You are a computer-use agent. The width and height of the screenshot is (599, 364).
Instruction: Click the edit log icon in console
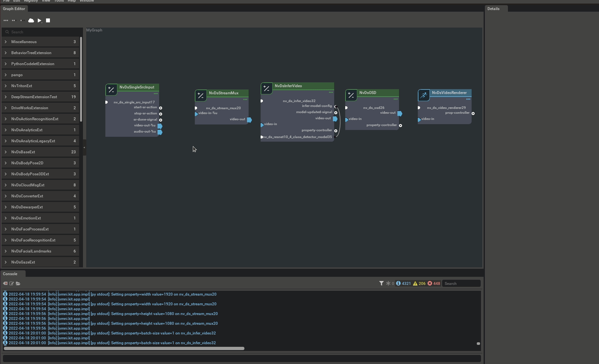(x=12, y=283)
